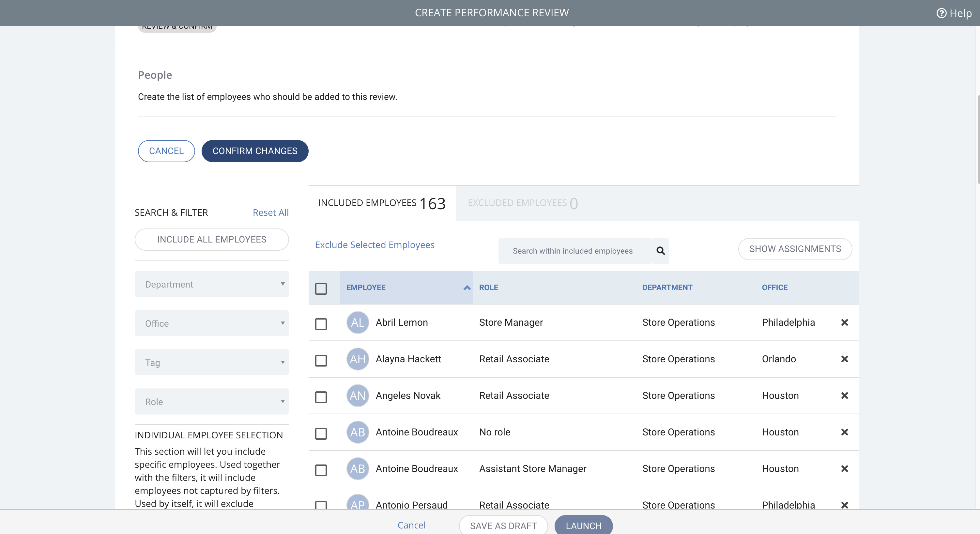Remove Alayna Hackett with the X icon

click(x=845, y=359)
